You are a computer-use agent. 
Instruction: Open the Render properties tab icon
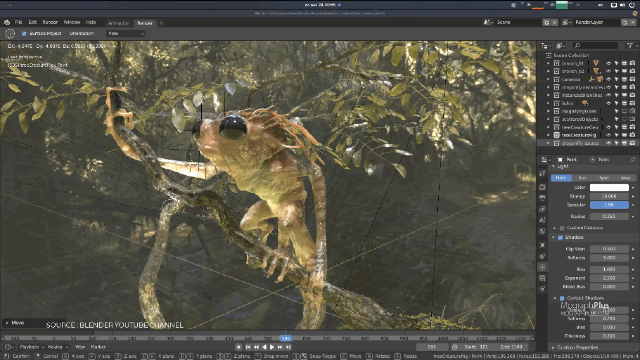coord(542,187)
